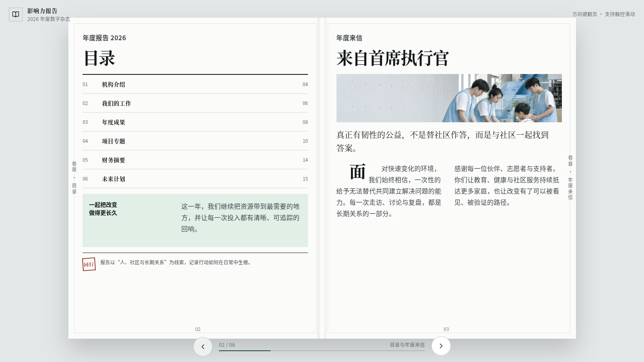This screenshot has width=644, height=362.
Task: Click the 来自首席执行官 heading
Action: pos(393,58)
